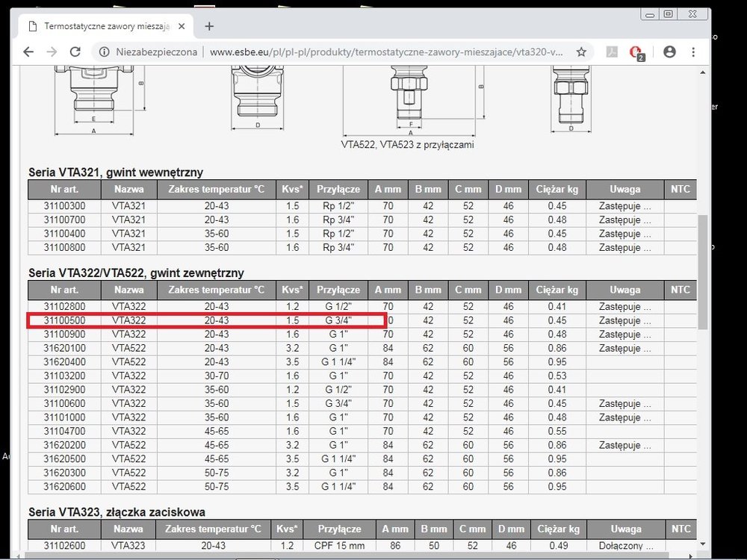Click the highlighted 31100500 article number
The width and height of the screenshot is (747, 560).
(64, 320)
